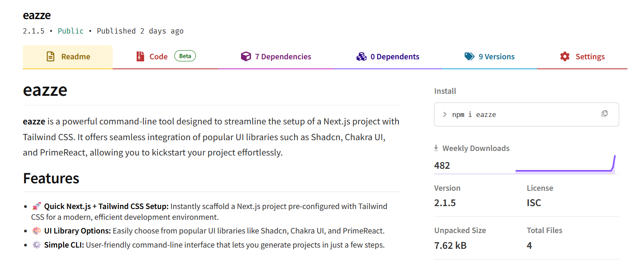This screenshot has width=644, height=260.
Task: Open the Code tab
Action: point(158,57)
